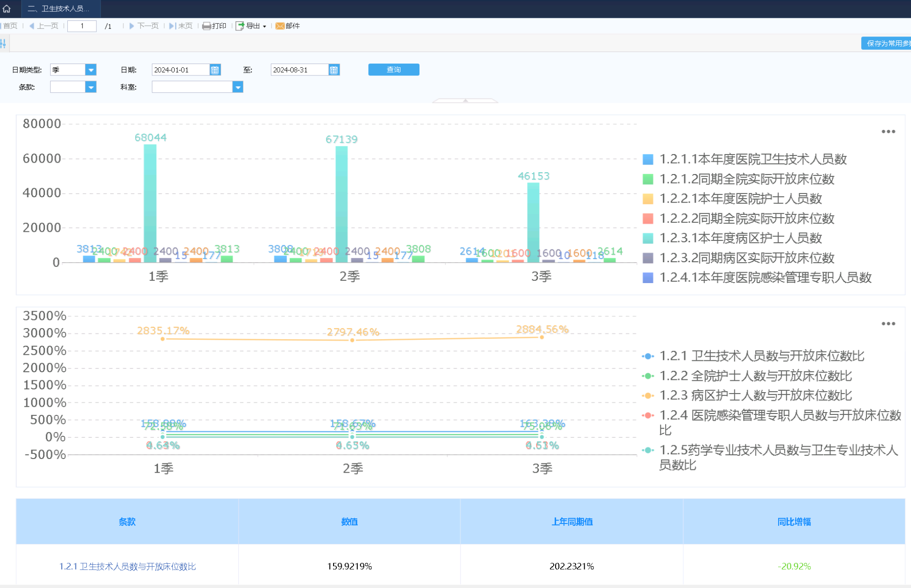Toggle legend 1.2.3.1本年度病区护士人员数 series
This screenshot has width=911, height=588.
tap(740, 238)
